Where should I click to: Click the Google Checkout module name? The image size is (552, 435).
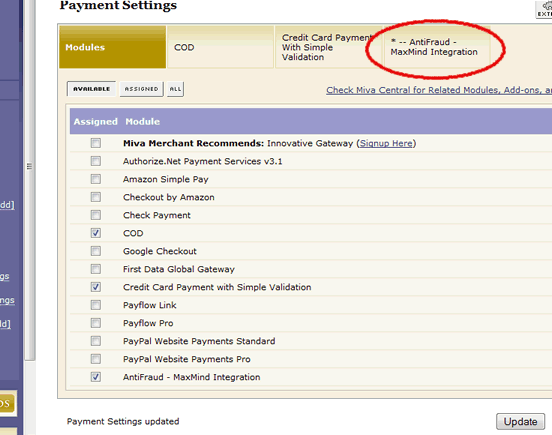(x=159, y=251)
